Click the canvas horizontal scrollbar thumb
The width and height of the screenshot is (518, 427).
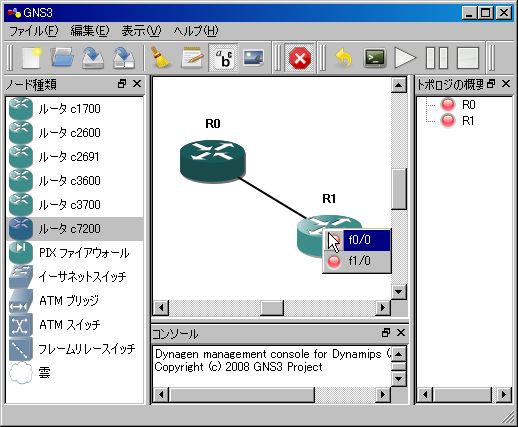tap(272, 308)
